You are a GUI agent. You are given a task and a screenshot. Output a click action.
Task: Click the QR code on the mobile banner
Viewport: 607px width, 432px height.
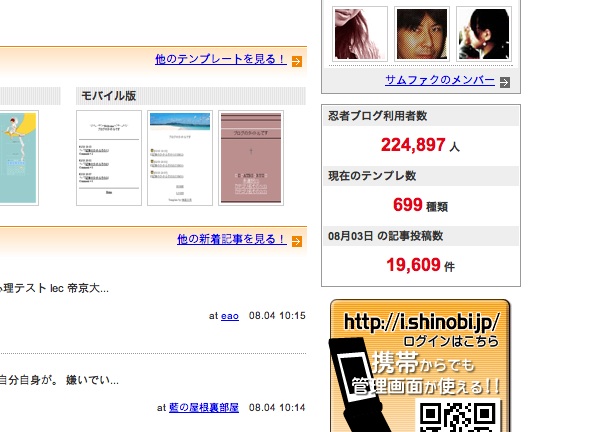(458, 417)
